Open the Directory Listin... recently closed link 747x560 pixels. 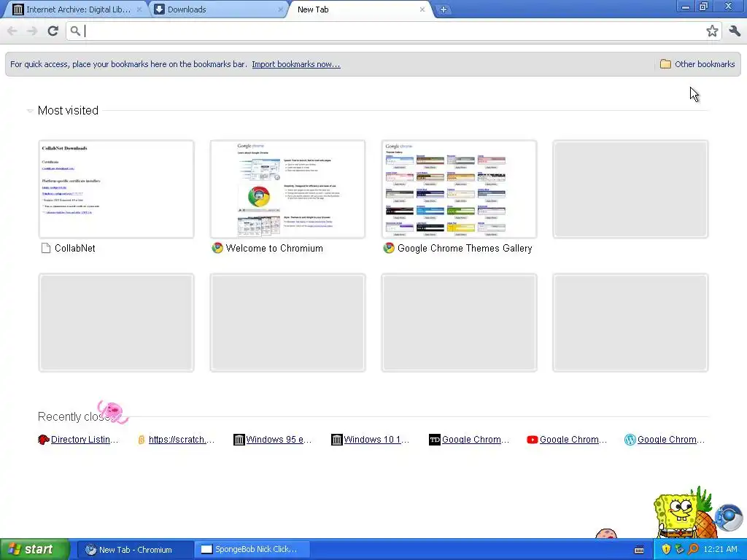click(x=85, y=440)
